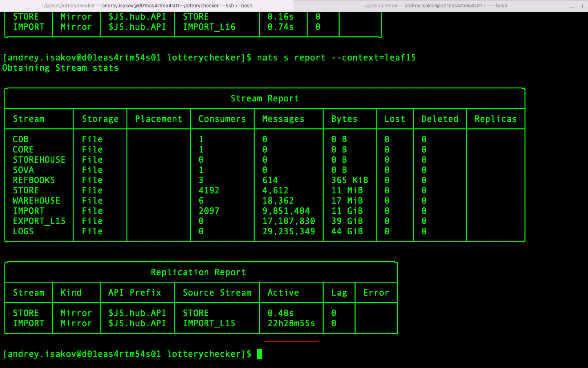Image resolution: width=588 pixels, height=368 pixels.
Task: Click the bytes value '365 KiB'
Action: coord(350,180)
